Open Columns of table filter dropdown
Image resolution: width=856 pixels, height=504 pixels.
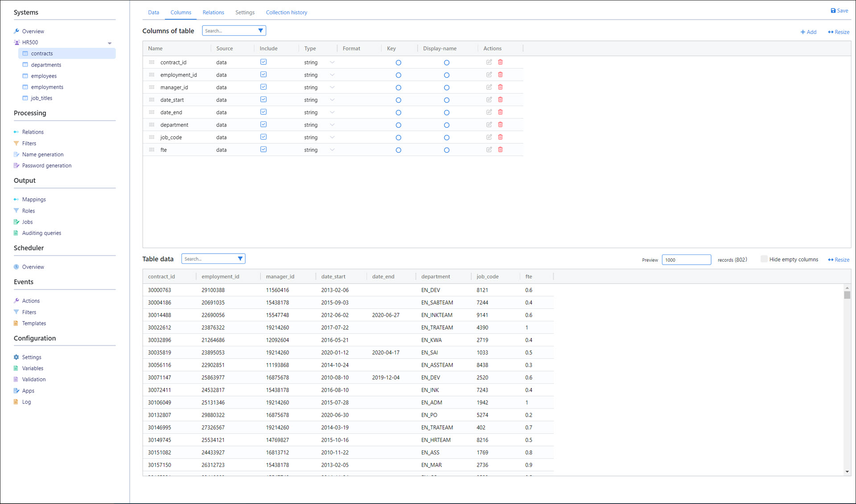[261, 31]
